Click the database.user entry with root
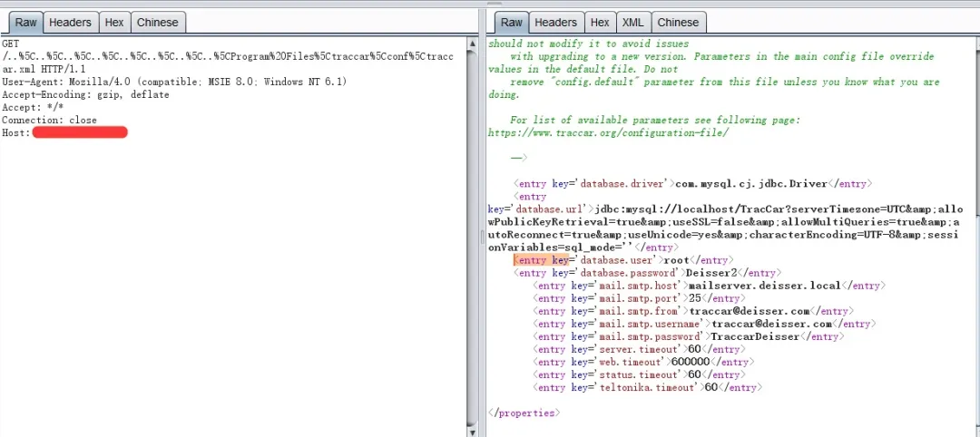The image size is (980, 437). (623, 259)
